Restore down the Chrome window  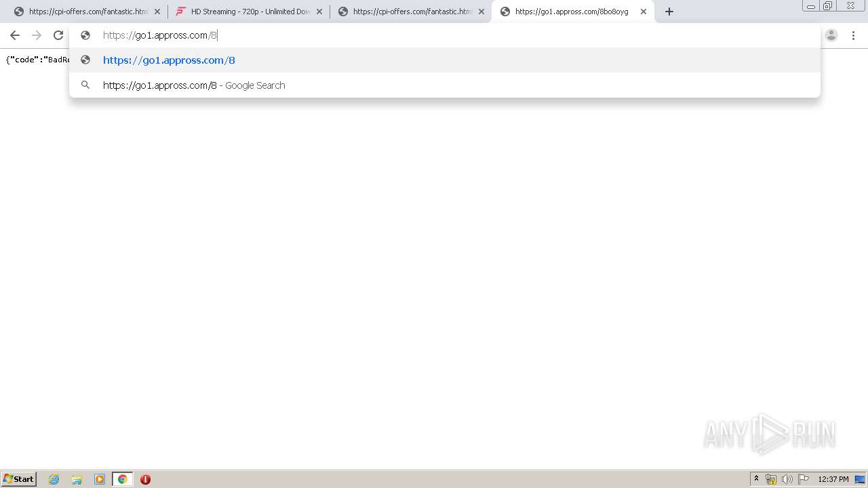tap(828, 6)
